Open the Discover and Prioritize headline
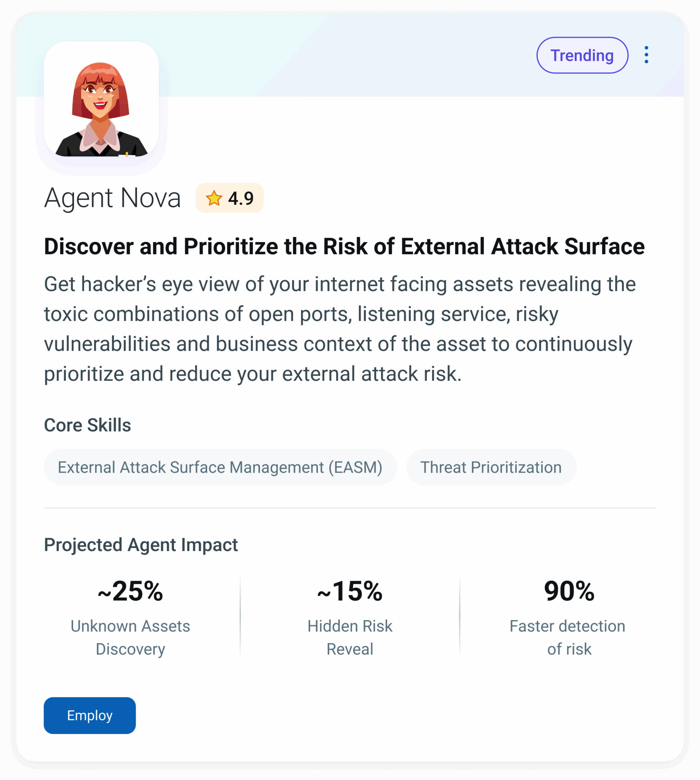The width and height of the screenshot is (700, 780). [x=344, y=246]
